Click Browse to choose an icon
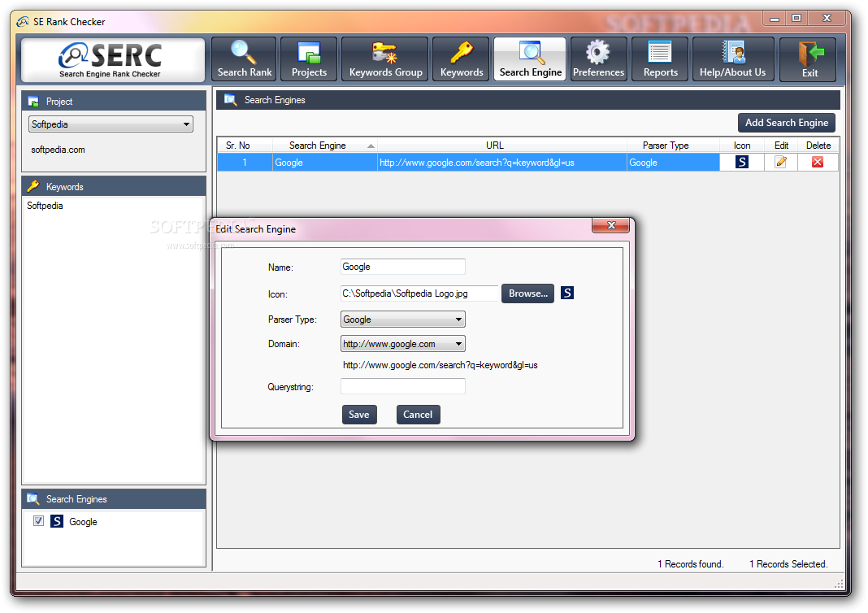The width and height of the screenshot is (868, 613). point(527,293)
